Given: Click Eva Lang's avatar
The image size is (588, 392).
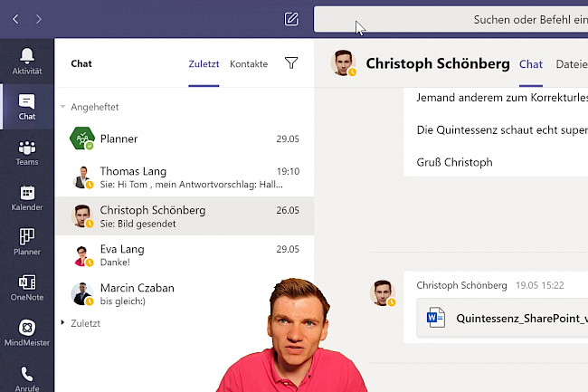Looking at the screenshot, I should coord(82,255).
